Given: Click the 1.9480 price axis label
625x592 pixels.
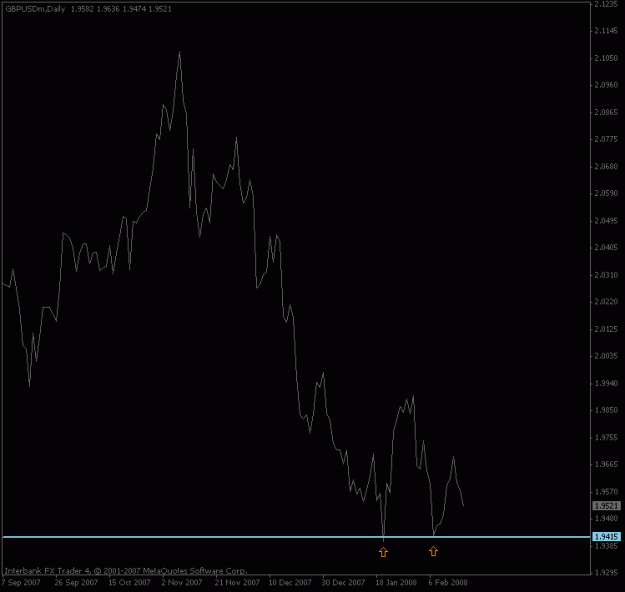Looking at the screenshot, I should 606,519.
